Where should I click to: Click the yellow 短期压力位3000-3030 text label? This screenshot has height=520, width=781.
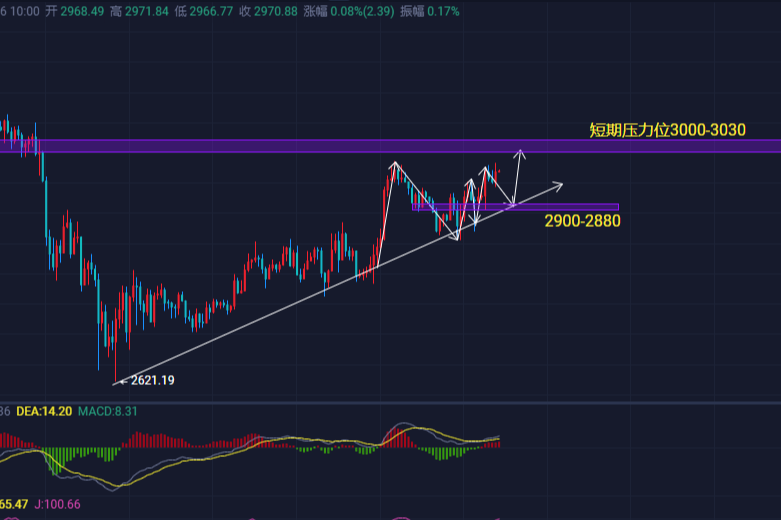[667, 130]
